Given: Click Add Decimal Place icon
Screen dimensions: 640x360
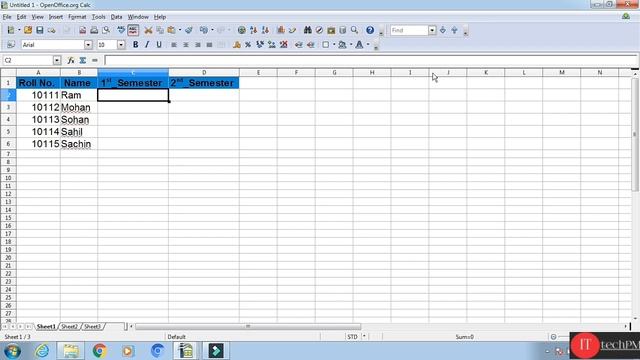Looking at the screenshot, I should pyautogui.click(x=272, y=44).
